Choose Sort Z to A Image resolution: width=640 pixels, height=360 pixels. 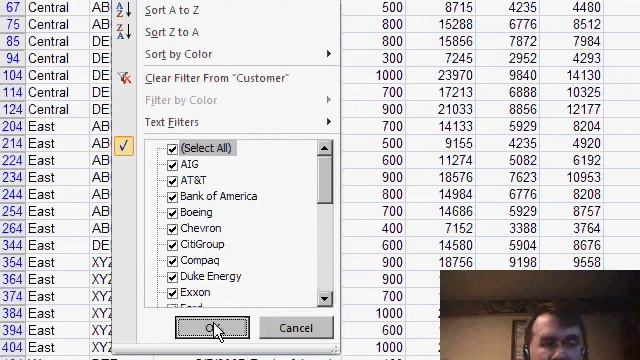172,32
